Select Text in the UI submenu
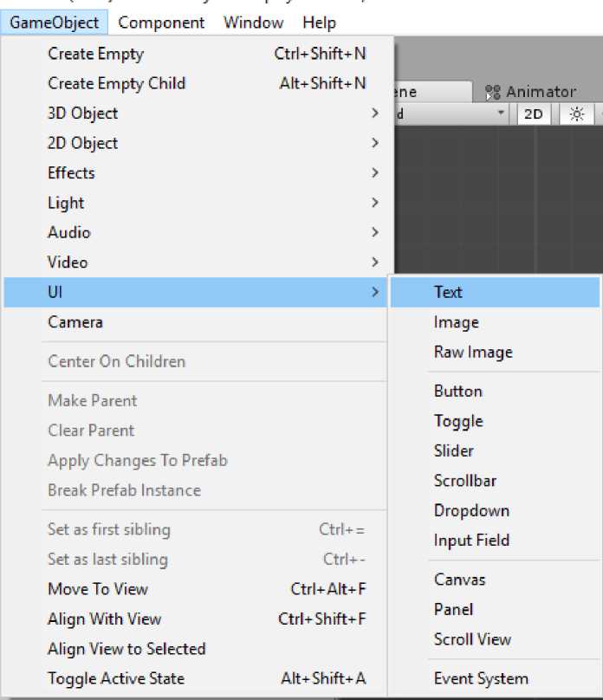Image resolution: width=603 pixels, height=700 pixels. (449, 292)
